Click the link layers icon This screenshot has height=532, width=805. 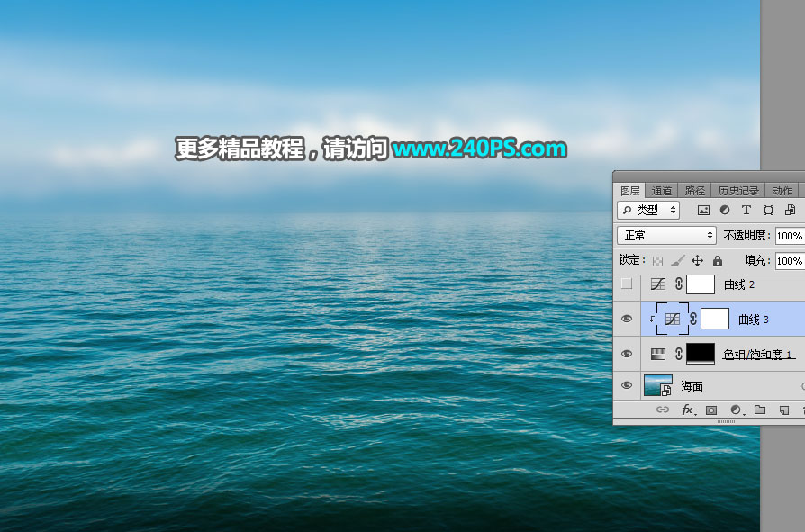tap(664, 410)
